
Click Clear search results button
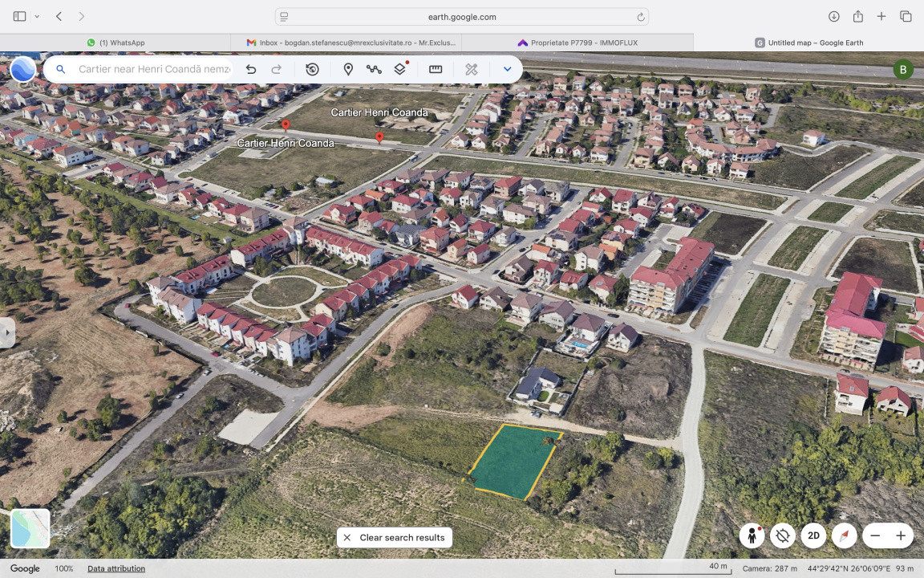(394, 538)
